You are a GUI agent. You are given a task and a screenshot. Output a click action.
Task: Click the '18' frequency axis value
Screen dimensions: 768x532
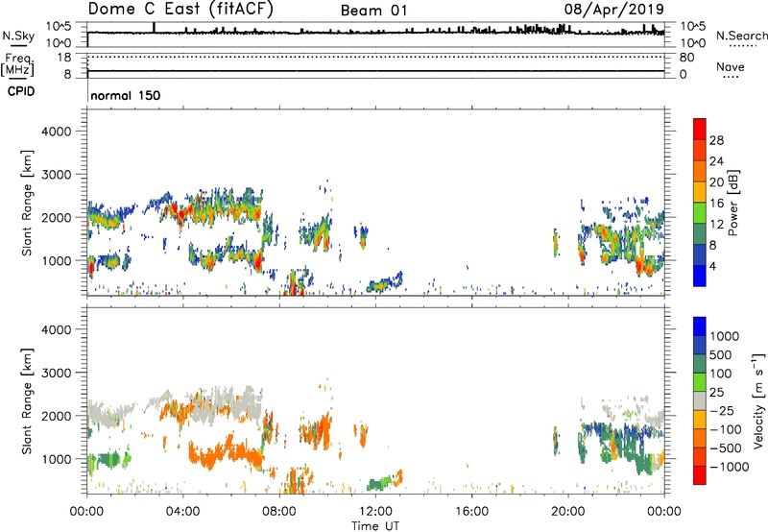tap(64, 58)
